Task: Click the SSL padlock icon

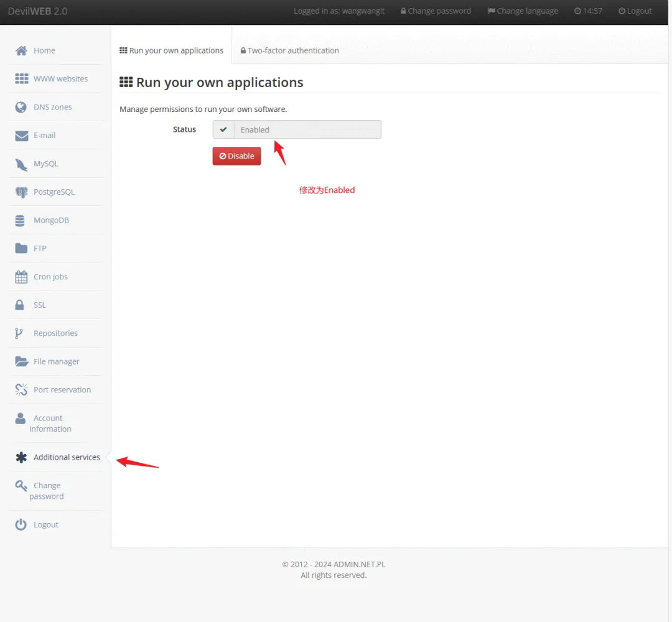Action: [x=21, y=305]
